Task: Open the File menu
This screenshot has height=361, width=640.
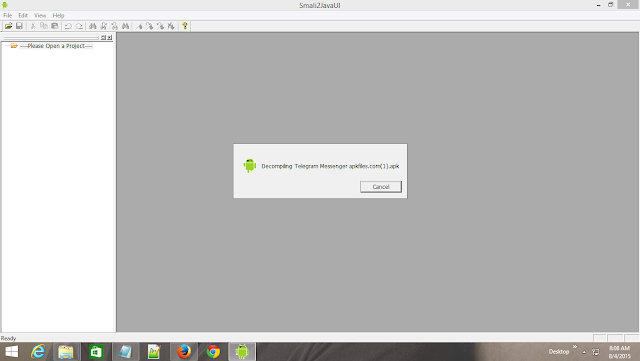Action: 7,16
